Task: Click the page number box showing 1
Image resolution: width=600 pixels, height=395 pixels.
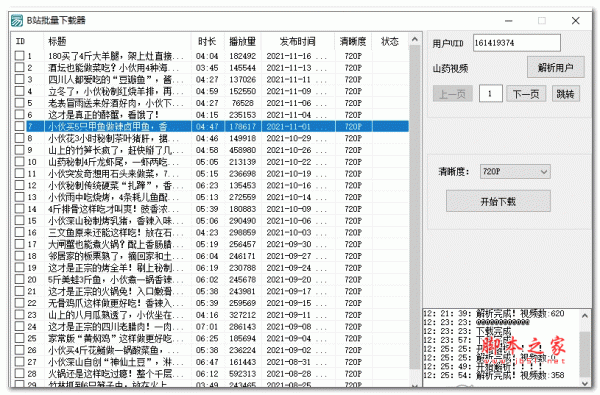Action: tap(491, 94)
